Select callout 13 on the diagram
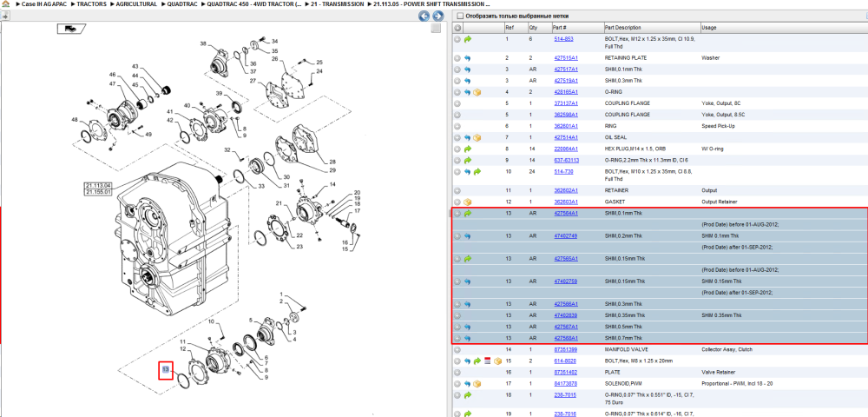The image size is (868, 417). coord(166,367)
